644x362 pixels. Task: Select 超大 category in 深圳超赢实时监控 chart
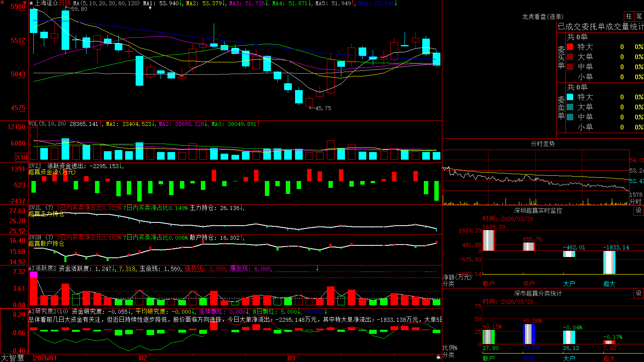coord(609,284)
